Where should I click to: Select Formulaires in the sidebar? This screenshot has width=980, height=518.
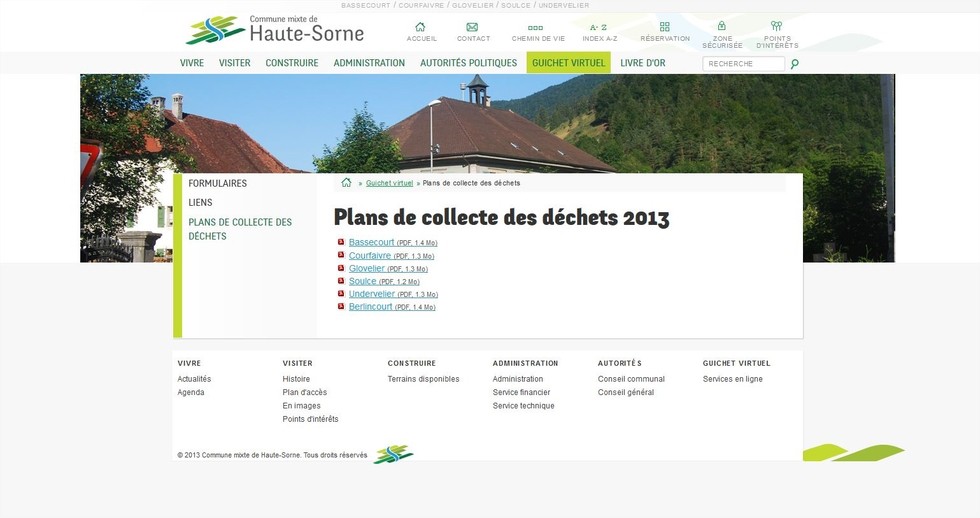pos(217,184)
